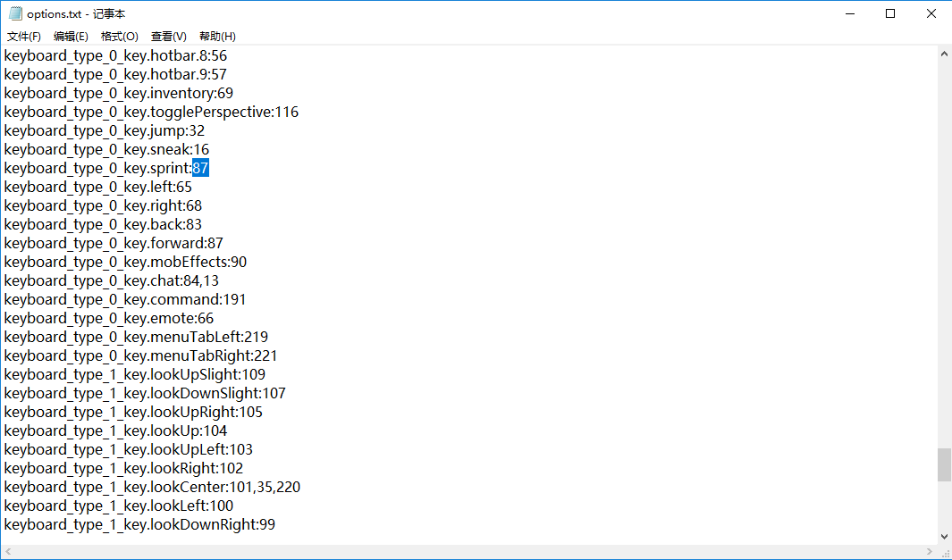The image size is (952, 560).
Task: Click the lookUpRight:105 line
Action: tap(133, 413)
